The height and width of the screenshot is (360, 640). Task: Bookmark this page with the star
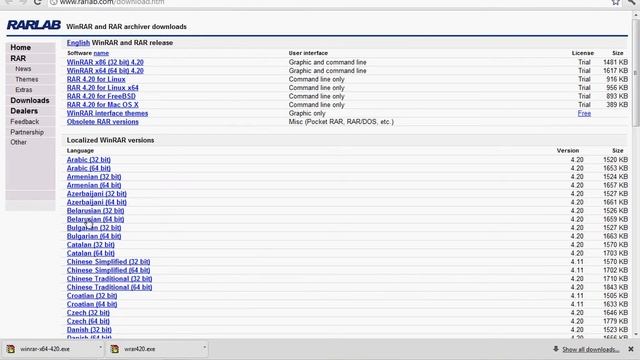[x=616, y=2]
